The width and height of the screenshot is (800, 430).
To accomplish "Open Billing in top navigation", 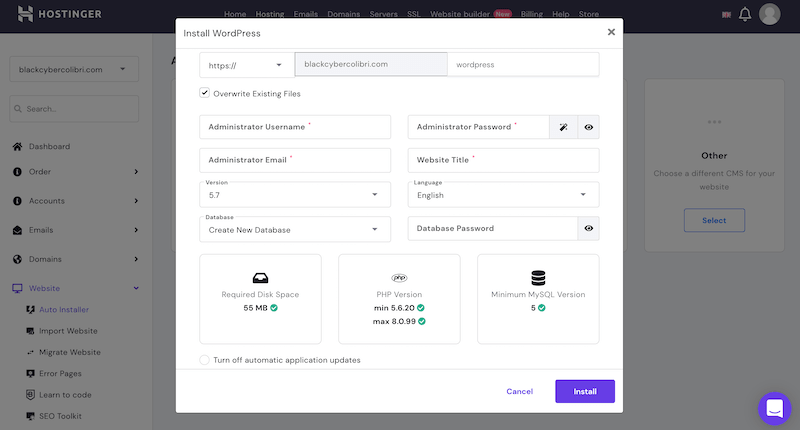I will [x=532, y=14].
